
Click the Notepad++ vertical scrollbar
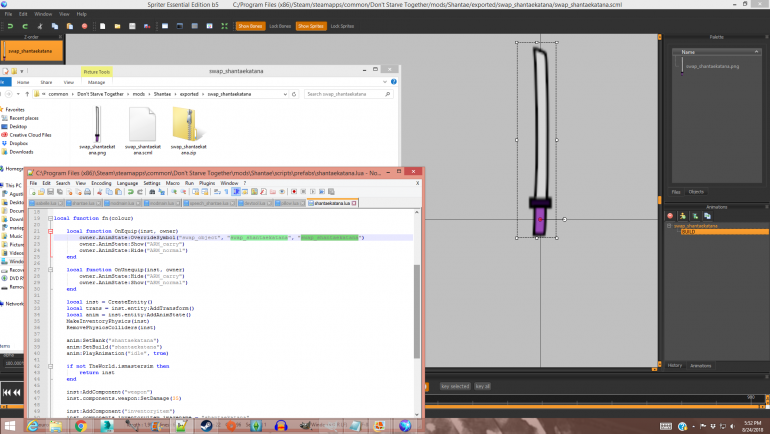point(417,311)
